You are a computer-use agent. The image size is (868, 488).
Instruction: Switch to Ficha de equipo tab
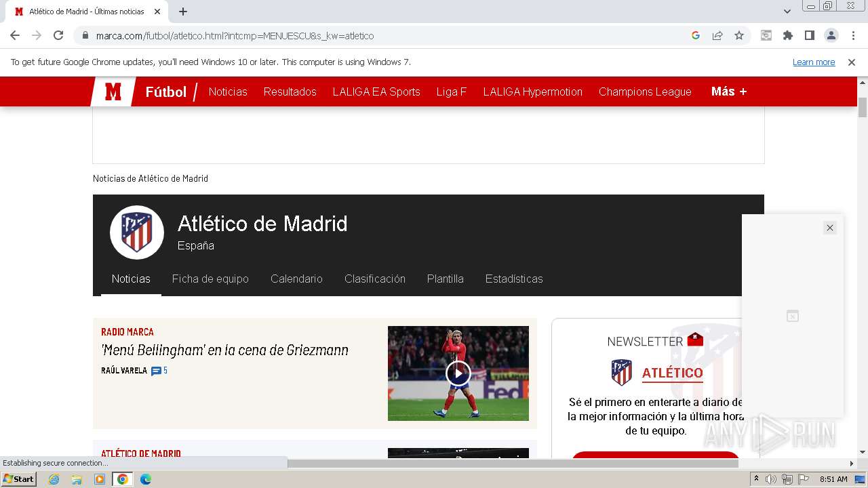210,279
